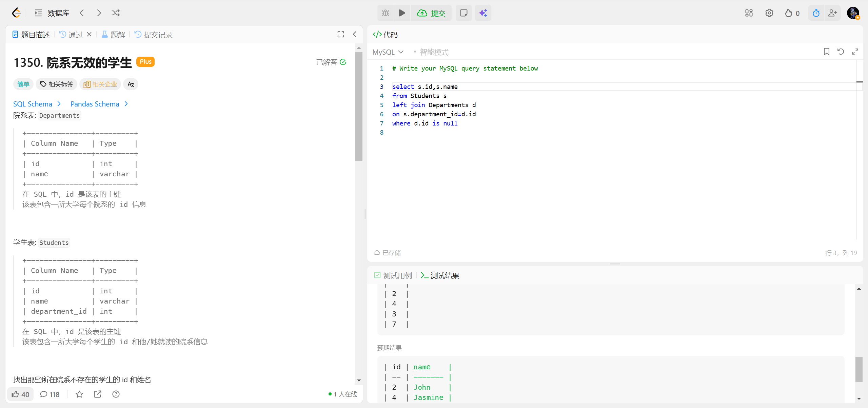
Task: Bookmark the code with the bookmark icon
Action: [827, 52]
